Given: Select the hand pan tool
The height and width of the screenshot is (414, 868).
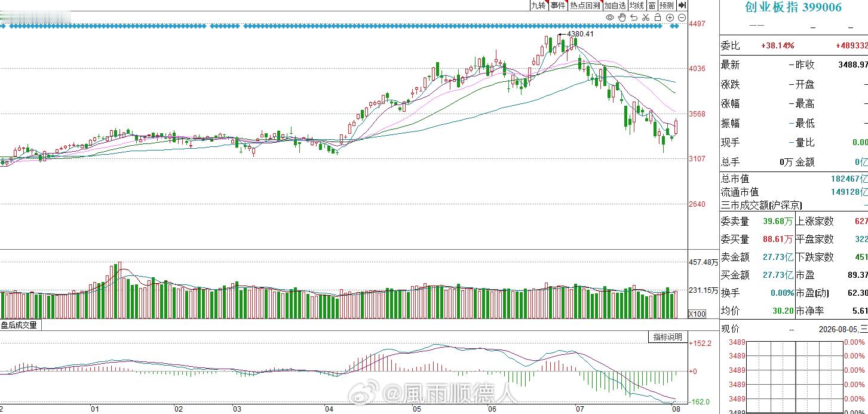Looking at the screenshot, I should tap(622, 17).
